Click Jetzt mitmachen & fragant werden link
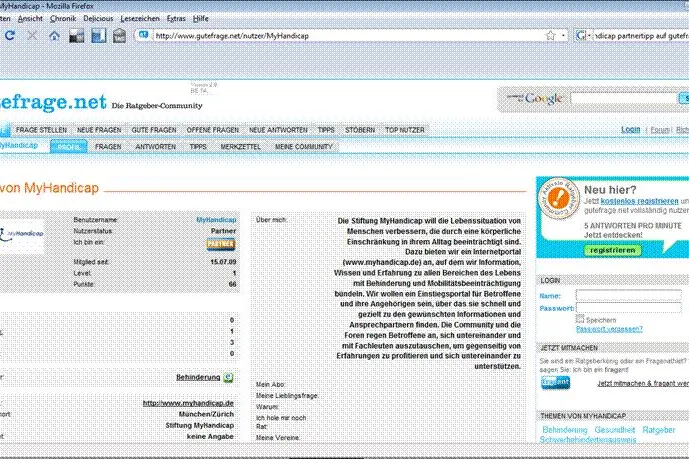This screenshot has height=459, width=689. [x=643, y=383]
